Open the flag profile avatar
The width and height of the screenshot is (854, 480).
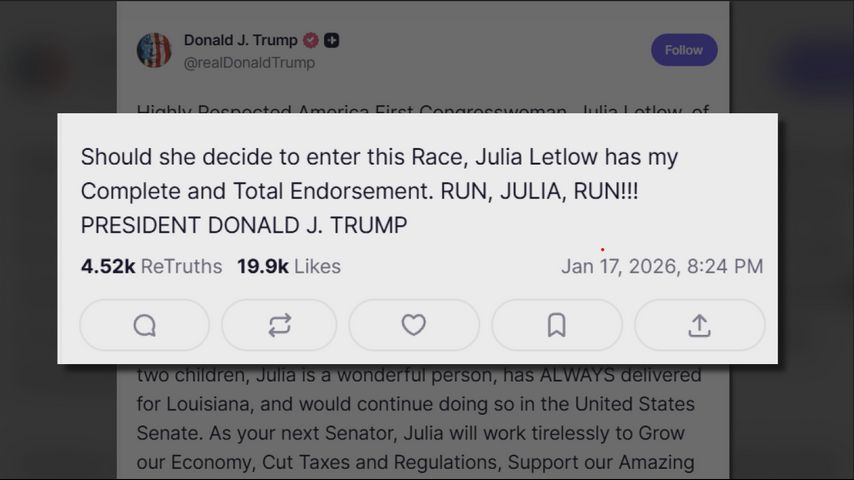tap(154, 50)
